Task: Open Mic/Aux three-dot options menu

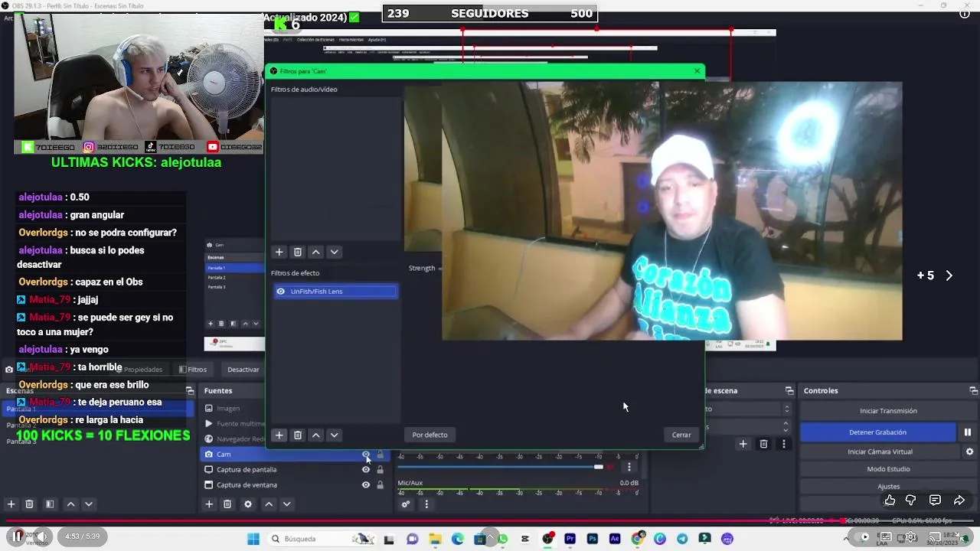Action: (426, 504)
